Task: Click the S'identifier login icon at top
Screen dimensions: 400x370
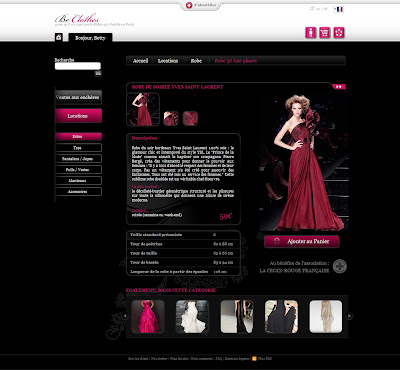Action: pyautogui.click(x=189, y=5)
